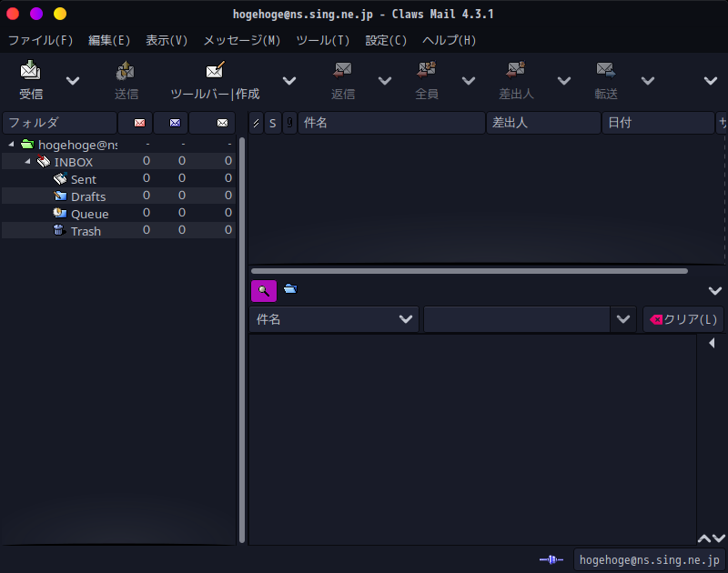
Task: Select the Trash folder
Action: 85,230
